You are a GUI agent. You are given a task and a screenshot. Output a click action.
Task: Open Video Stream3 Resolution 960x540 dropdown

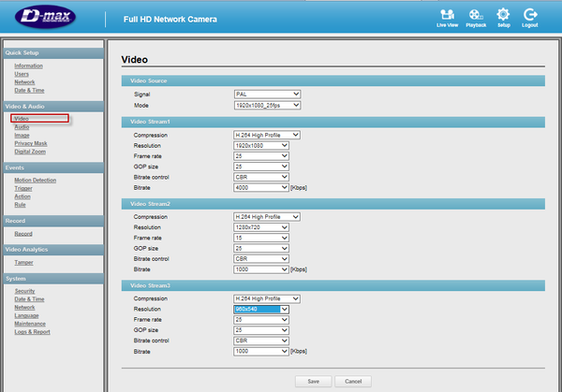(x=261, y=309)
